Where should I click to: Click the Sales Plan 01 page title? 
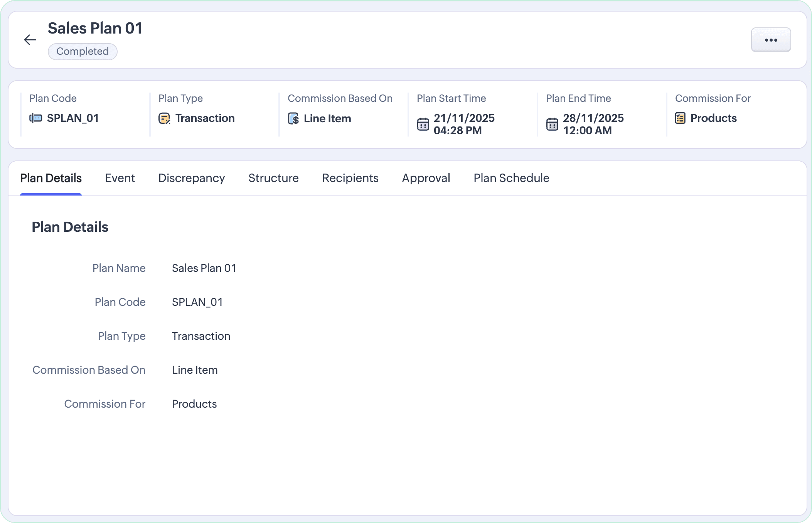pos(95,28)
